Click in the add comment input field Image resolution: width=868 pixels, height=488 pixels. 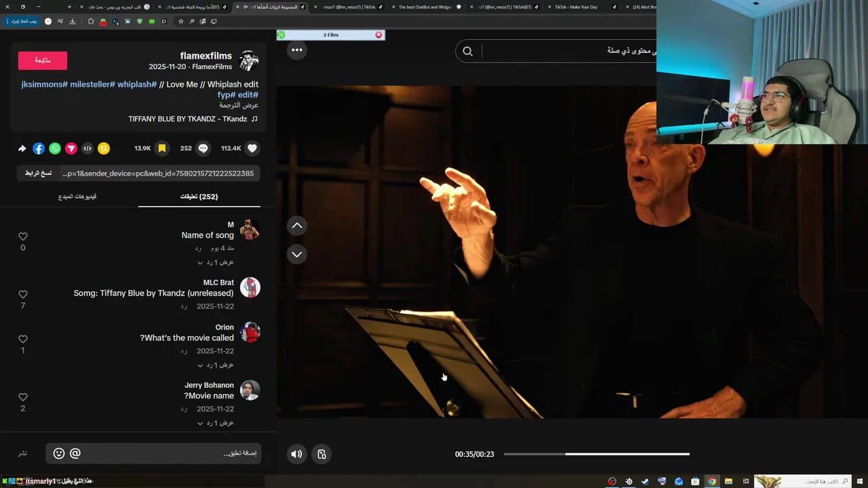pos(153,453)
